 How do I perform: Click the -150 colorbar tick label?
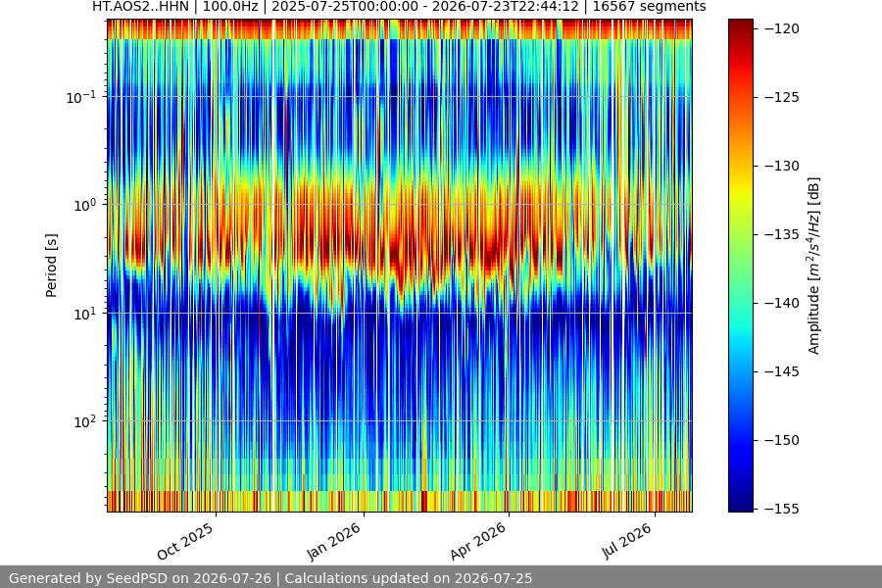click(x=782, y=441)
